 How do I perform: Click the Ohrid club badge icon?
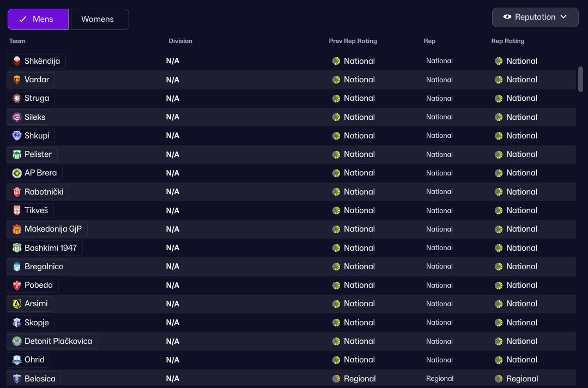(17, 360)
